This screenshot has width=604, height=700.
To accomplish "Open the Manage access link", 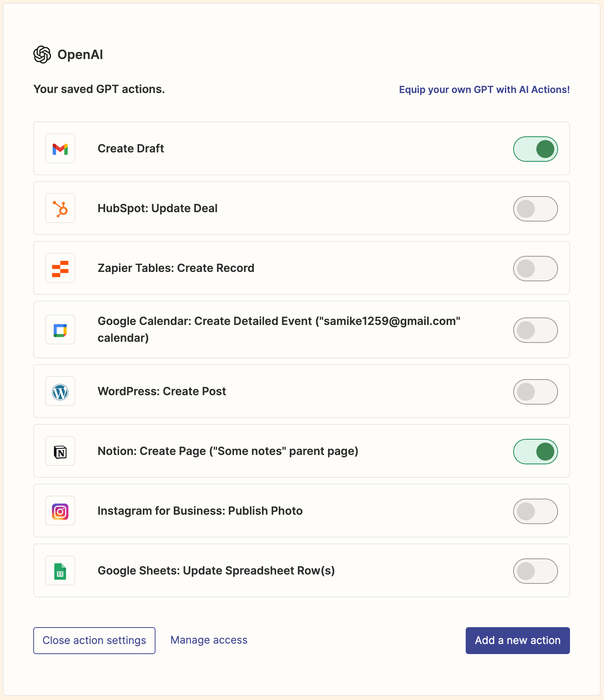I will [x=209, y=640].
